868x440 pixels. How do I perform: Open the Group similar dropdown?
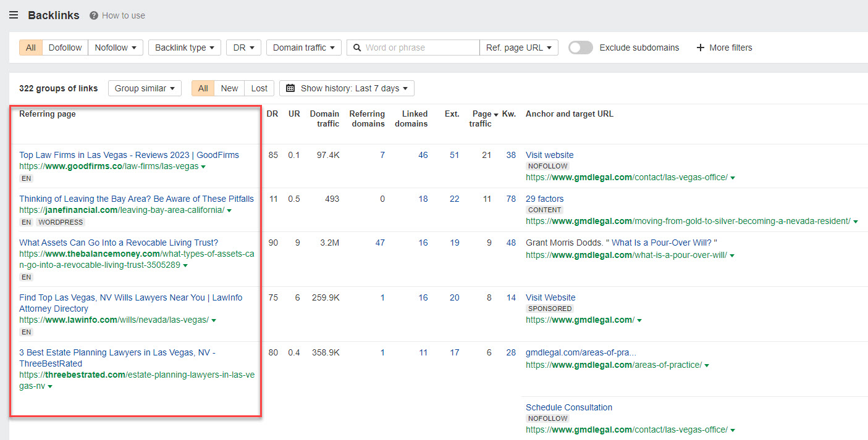coord(145,88)
